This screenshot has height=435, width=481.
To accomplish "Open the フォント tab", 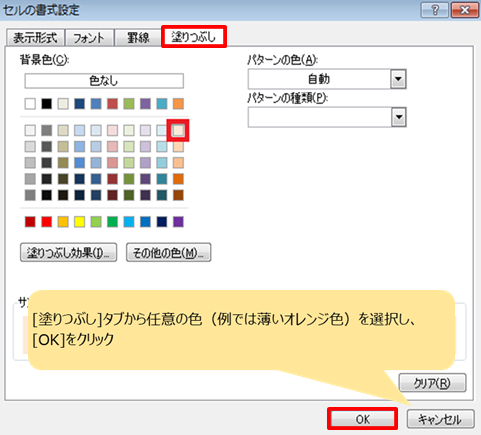I will (89, 38).
